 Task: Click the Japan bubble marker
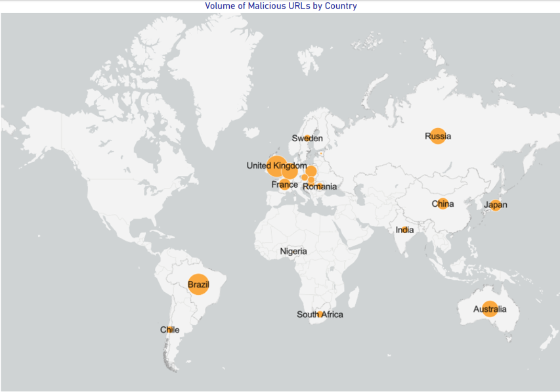pyautogui.click(x=495, y=205)
